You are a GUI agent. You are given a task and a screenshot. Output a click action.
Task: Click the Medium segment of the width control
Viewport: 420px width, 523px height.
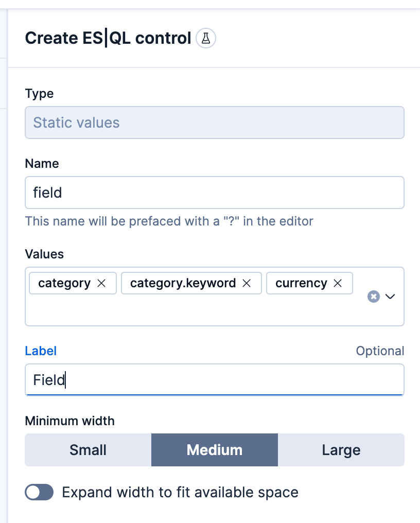pyautogui.click(x=214, y=449)
